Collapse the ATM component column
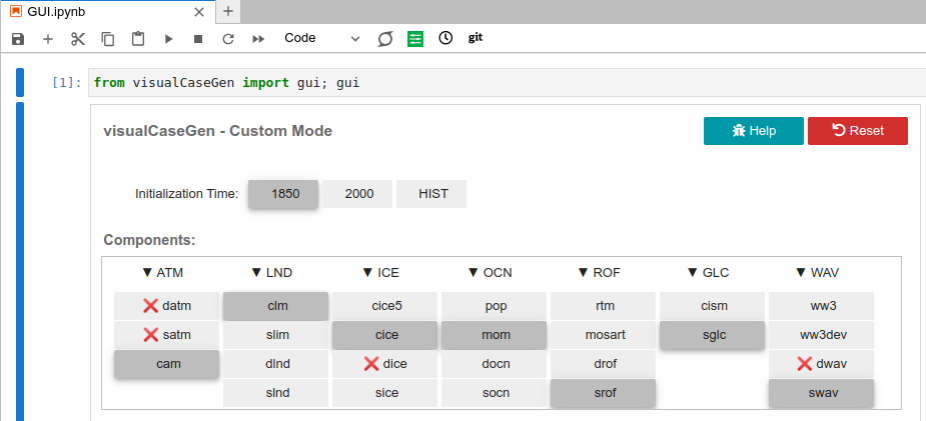This screenshot has height=421, width=926. point(163,272)
